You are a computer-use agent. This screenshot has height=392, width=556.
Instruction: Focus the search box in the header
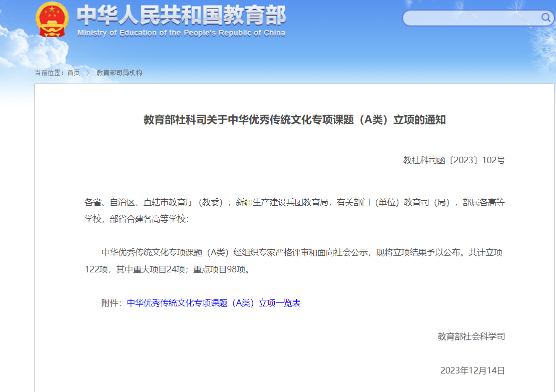pyautogui.click(x=470, y=19)
